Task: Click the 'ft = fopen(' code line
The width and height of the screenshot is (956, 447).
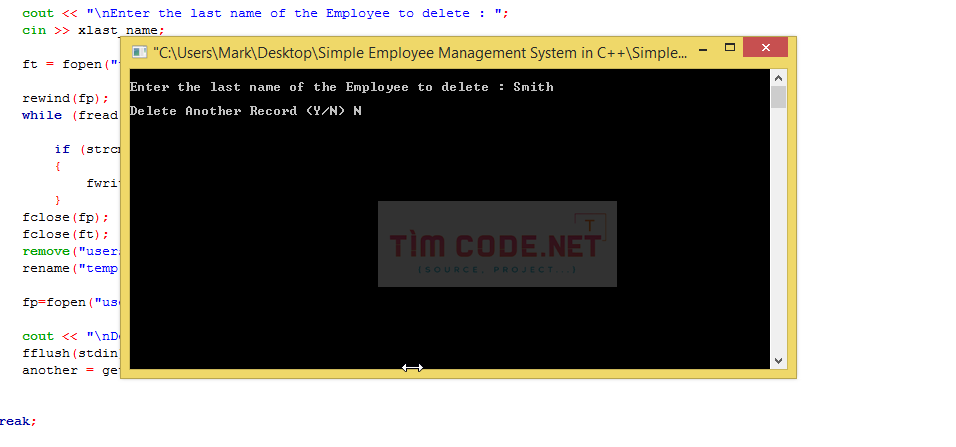Action: pos(71,64)
